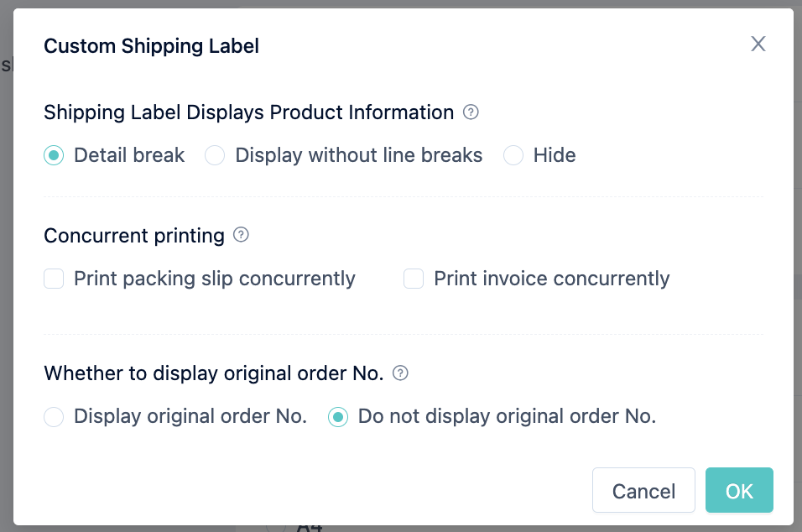Close the Custom Shipping Label dialog
Image resolution: width=802 pixels, height=532 pixels.
758,44
